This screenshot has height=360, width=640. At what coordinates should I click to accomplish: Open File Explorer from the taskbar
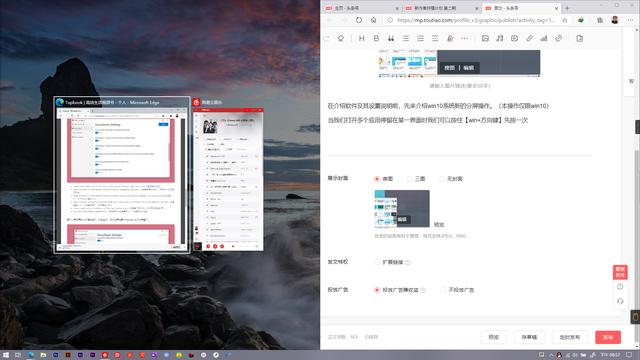[43, 355]
